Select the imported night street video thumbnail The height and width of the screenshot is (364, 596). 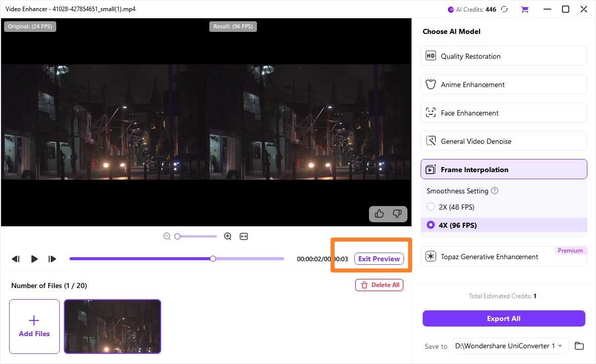tap(113, 327)
